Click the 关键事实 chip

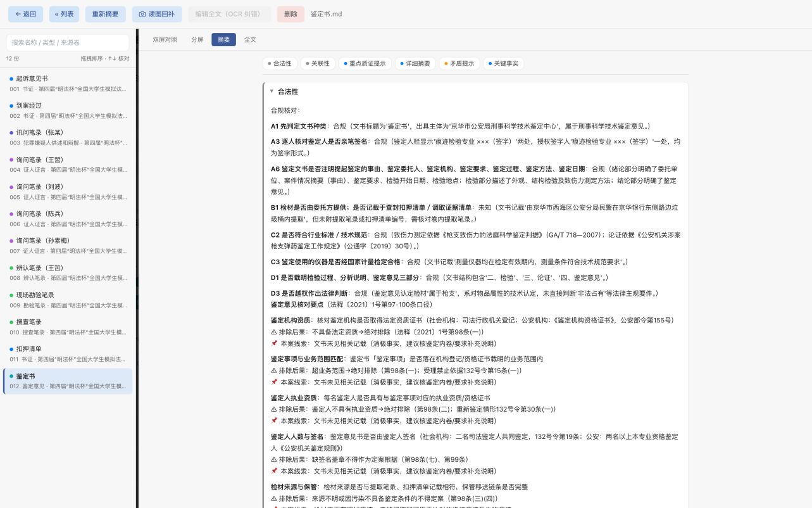[x=503, y=63]
